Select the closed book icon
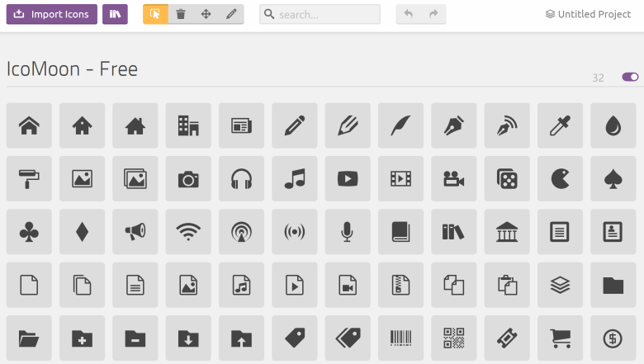644x364 pixels. coord(401,232)
